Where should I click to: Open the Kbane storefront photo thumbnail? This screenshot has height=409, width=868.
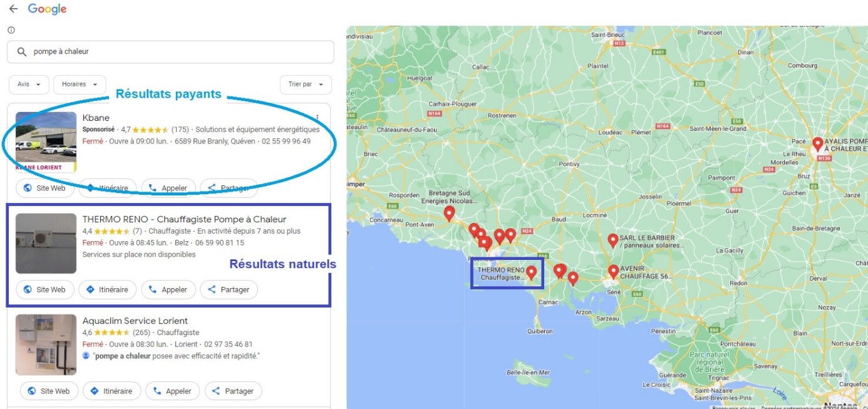pos(46,142)
